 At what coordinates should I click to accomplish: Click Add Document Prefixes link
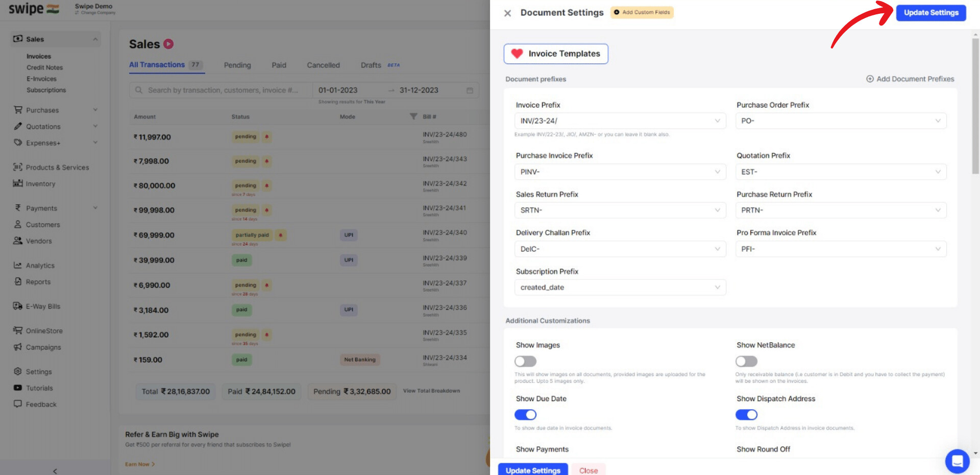click(910, 79)
